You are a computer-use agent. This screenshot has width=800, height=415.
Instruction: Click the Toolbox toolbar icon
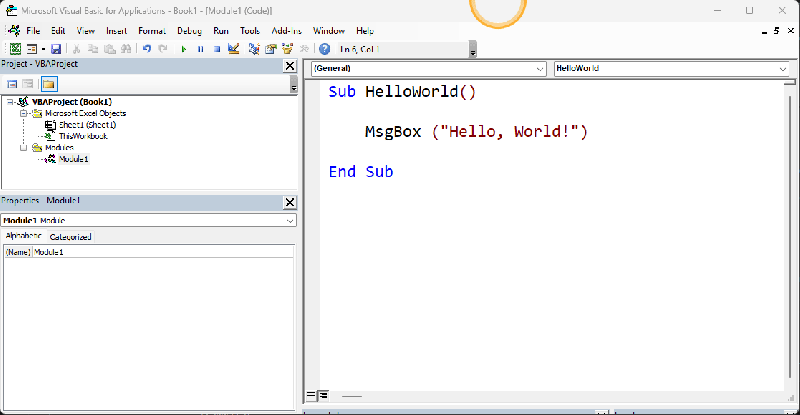(304, 49)
